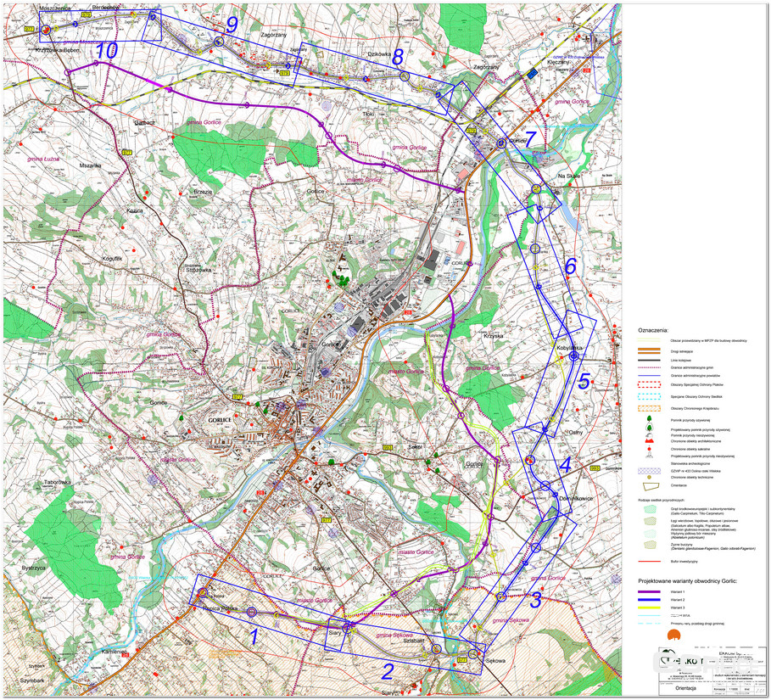Pick the purple Wariant 1 line swatch
Screen dimensions: 771x700
pyautogui.click(x=649, y=591)
